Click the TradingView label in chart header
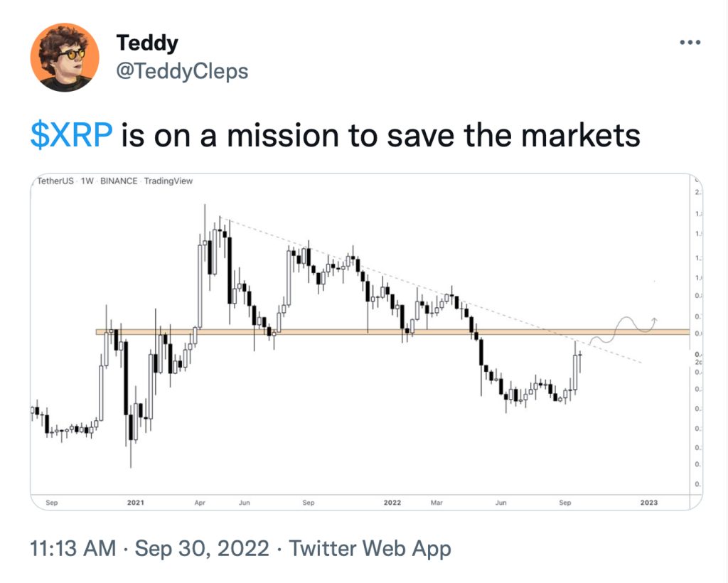 pos(168,181)
